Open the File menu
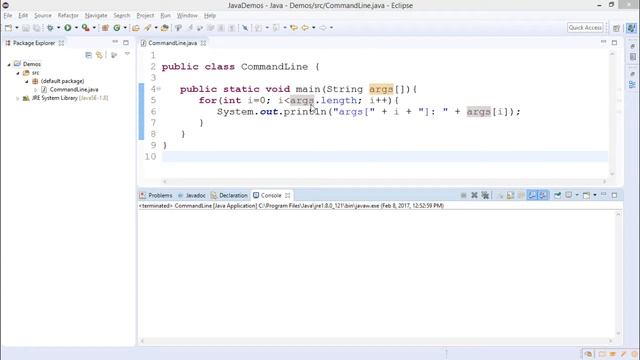This screenshot has width=640, height=360. (8, 16)
